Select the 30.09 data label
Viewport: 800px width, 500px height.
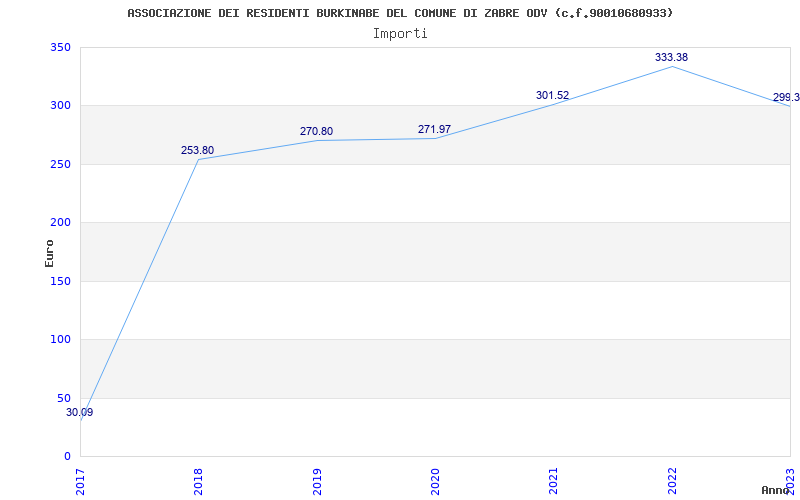click(80, 412)
